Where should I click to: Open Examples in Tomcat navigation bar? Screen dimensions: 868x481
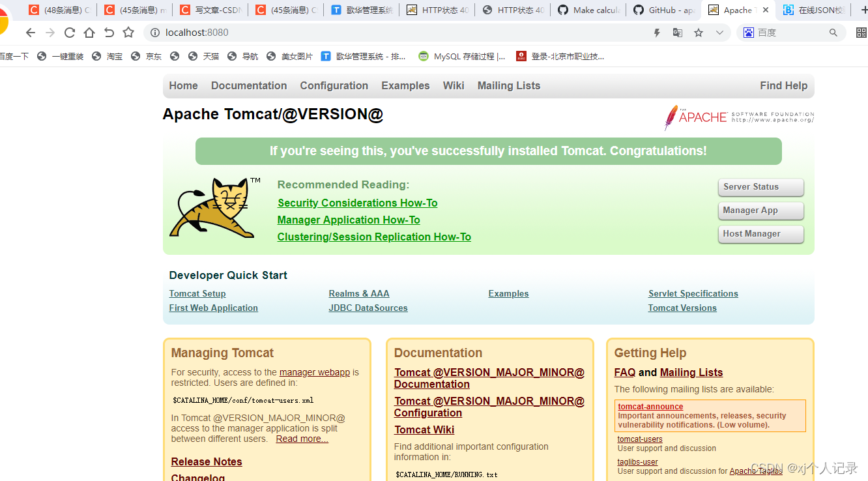tap(405, 85)
